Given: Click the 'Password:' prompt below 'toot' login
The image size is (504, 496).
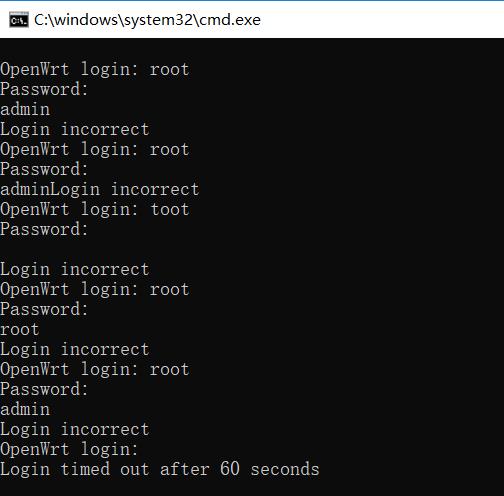Looking at the screenshot, I should pyautogui.click(x=44, y=229).
